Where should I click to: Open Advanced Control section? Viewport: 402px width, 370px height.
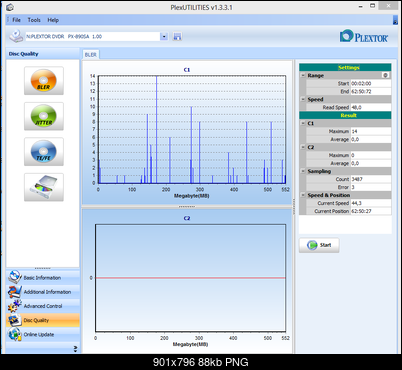43,306
